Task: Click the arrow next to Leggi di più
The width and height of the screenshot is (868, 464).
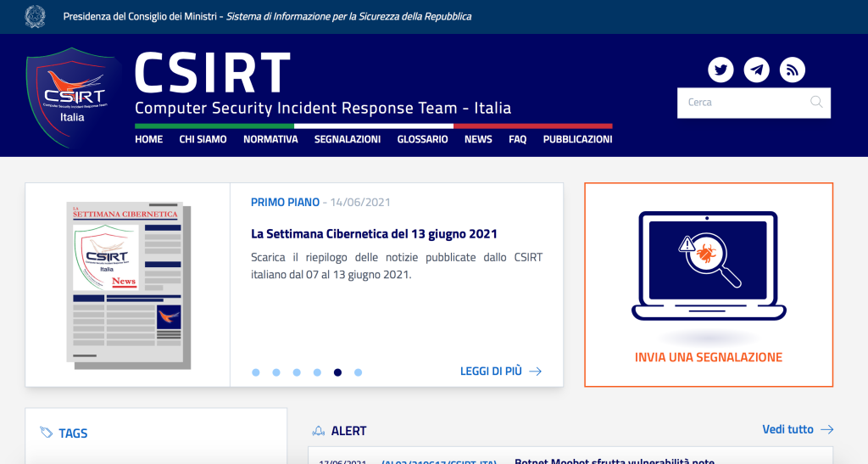Action: pyautogui.click(x=536, y=372)
